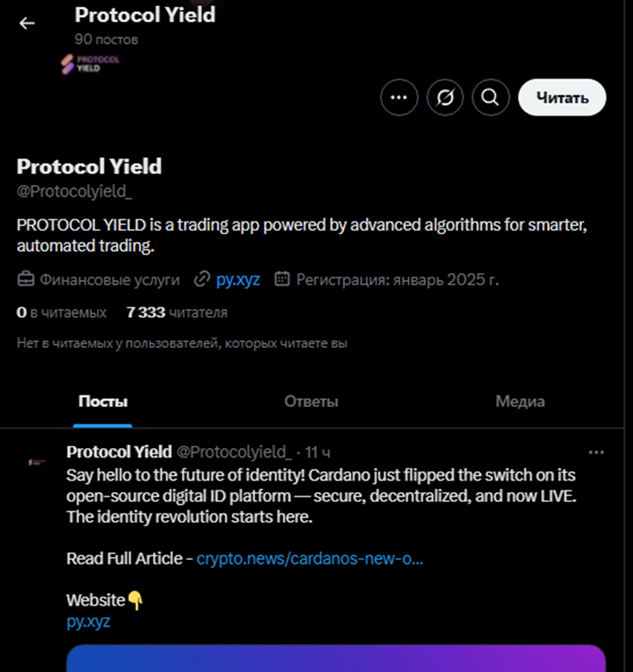Viewport: 633px width, 672px height.
Task: Click the calendar registration date icon
Action: [x=282, y=280]
